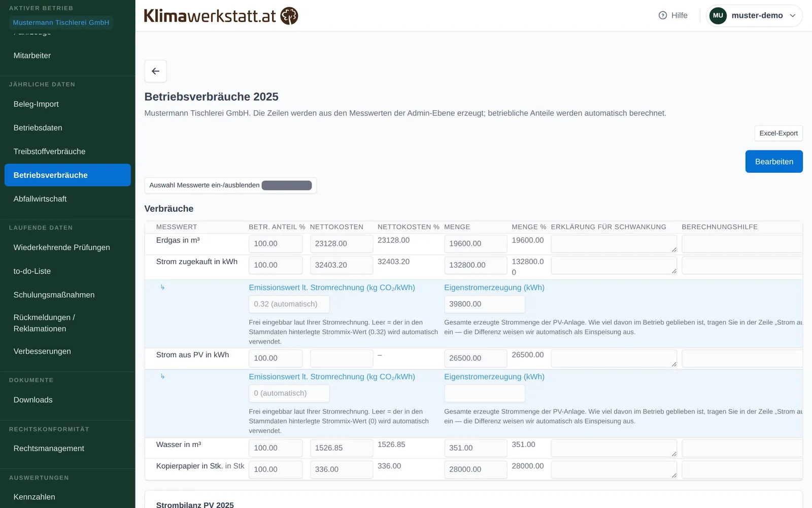Go to Betriebsdaten

coord(67,128)
